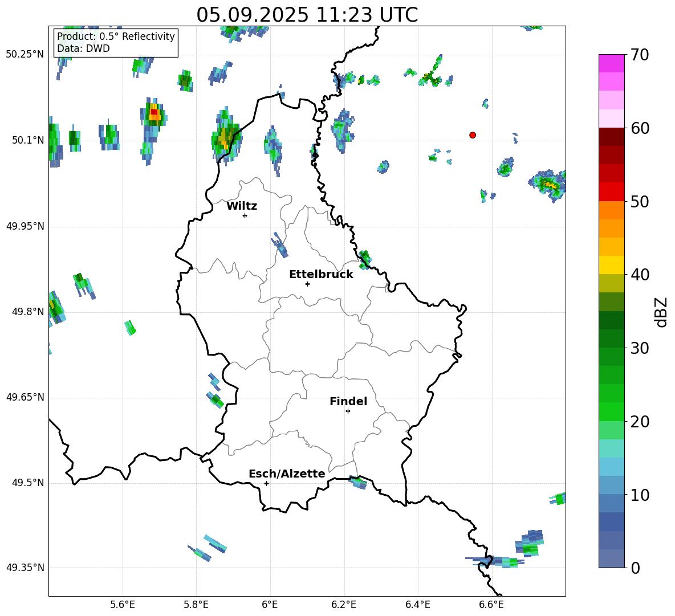Select the bright red swatch just above 50 dBZ
Viewport: 675px width, 616px height.
pyautogui.click(x=611, y=191)
